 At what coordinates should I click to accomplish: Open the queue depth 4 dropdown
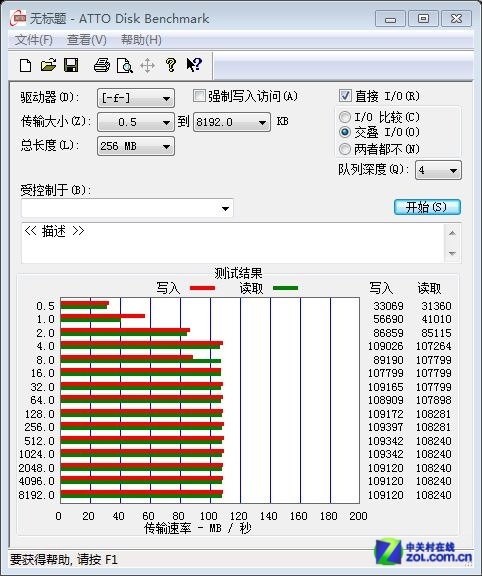click(438, 170)
